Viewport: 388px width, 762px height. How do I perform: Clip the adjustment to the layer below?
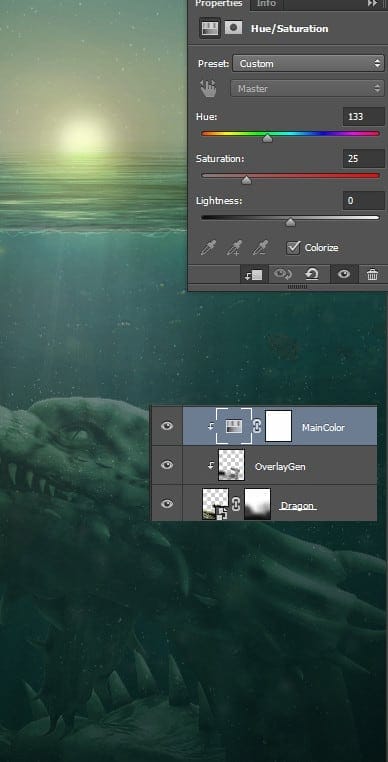[253, 275]
